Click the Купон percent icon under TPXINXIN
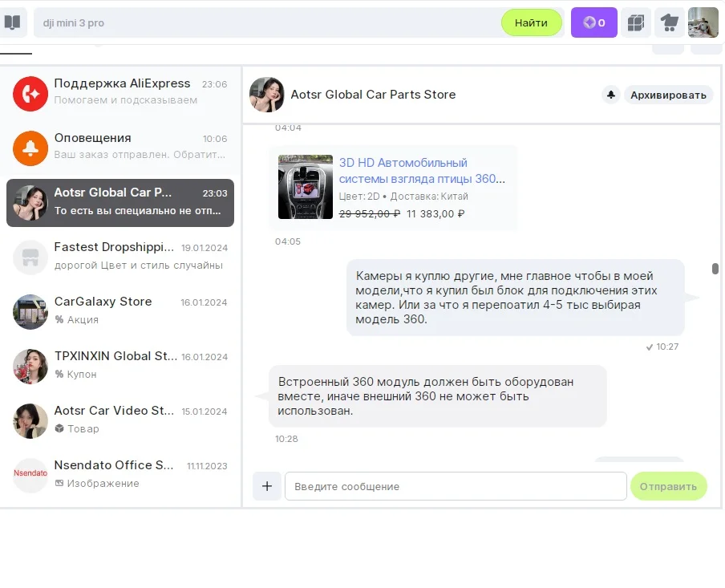 [x=59, y=374]
